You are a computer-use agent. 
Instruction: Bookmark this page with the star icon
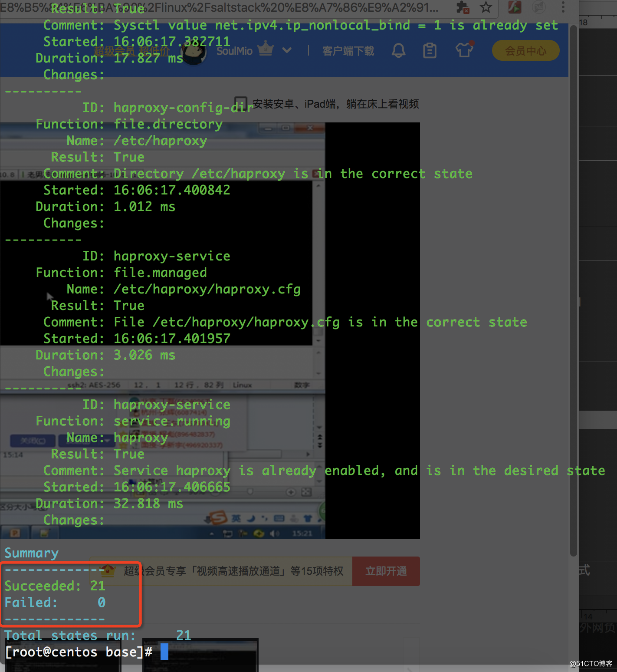point(486,7)
